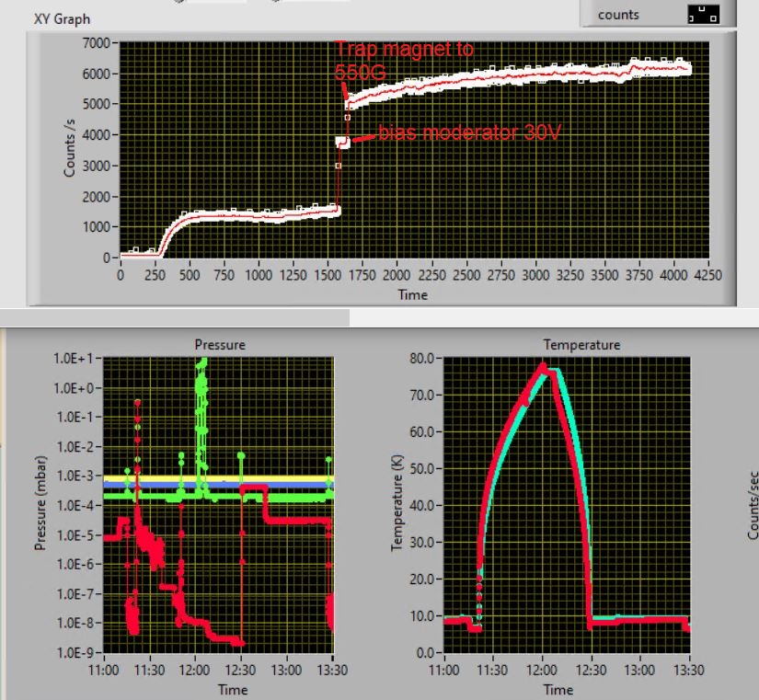
Task: Click the XY Graph title label
Action: pyautogui.click(x=62, y=19)
